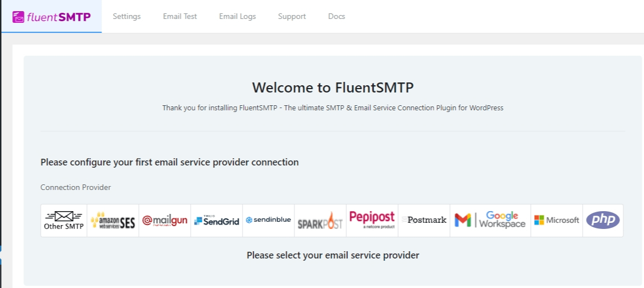Open the Docs tab
Screen dimensions: 644x288
[336, 16]
